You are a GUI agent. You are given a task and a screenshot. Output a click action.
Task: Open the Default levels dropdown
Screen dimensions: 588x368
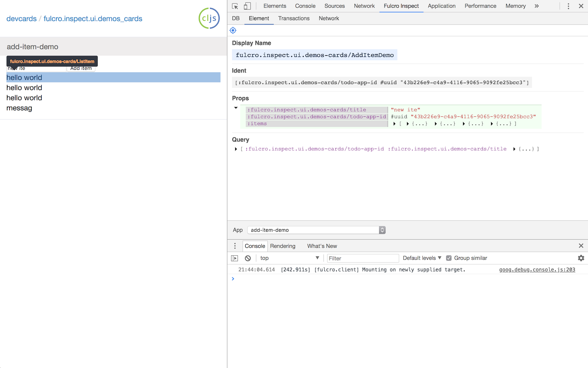tap(422, 258)
